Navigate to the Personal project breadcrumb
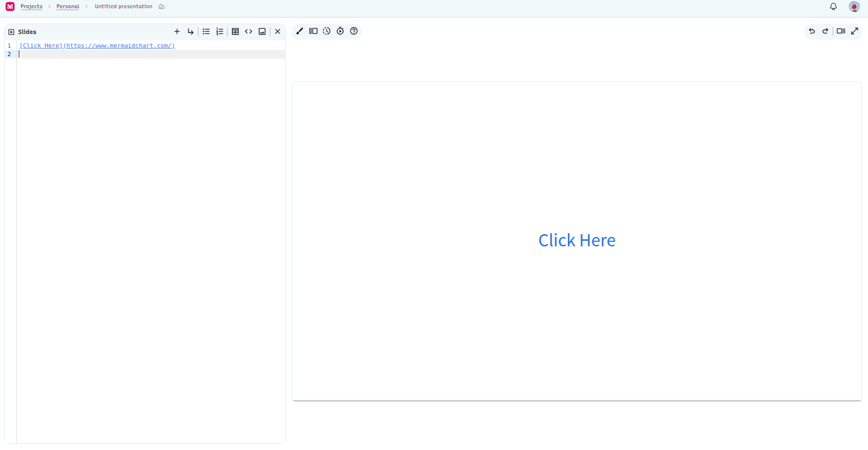This screenshot has height=450, width=868. tap(68, 6)
